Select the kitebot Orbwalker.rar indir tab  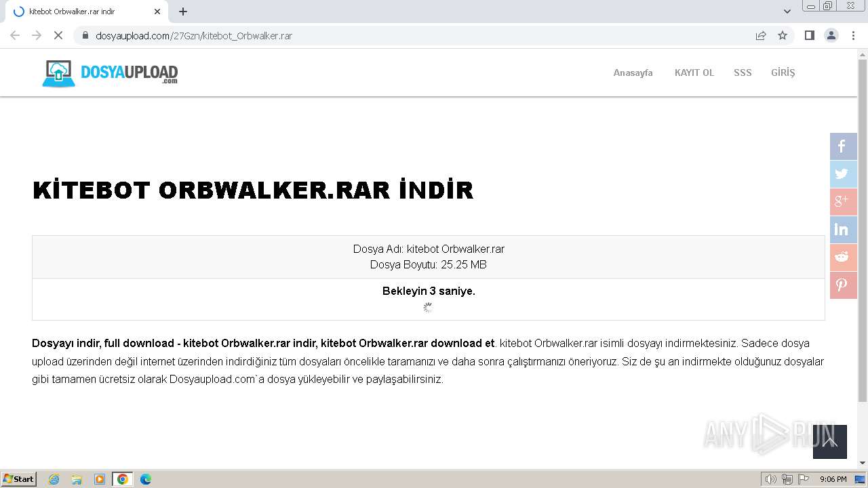(x=86, y=12)
